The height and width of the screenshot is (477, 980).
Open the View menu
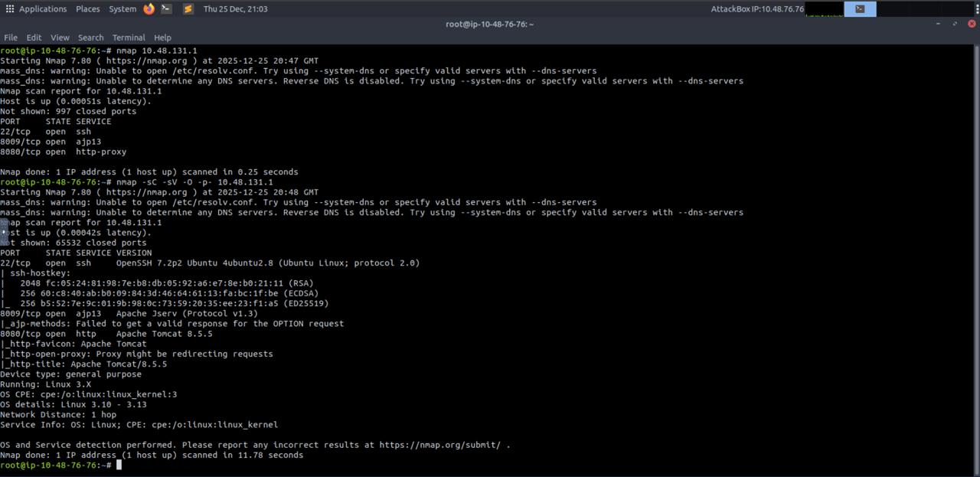[x=59, y=37]
